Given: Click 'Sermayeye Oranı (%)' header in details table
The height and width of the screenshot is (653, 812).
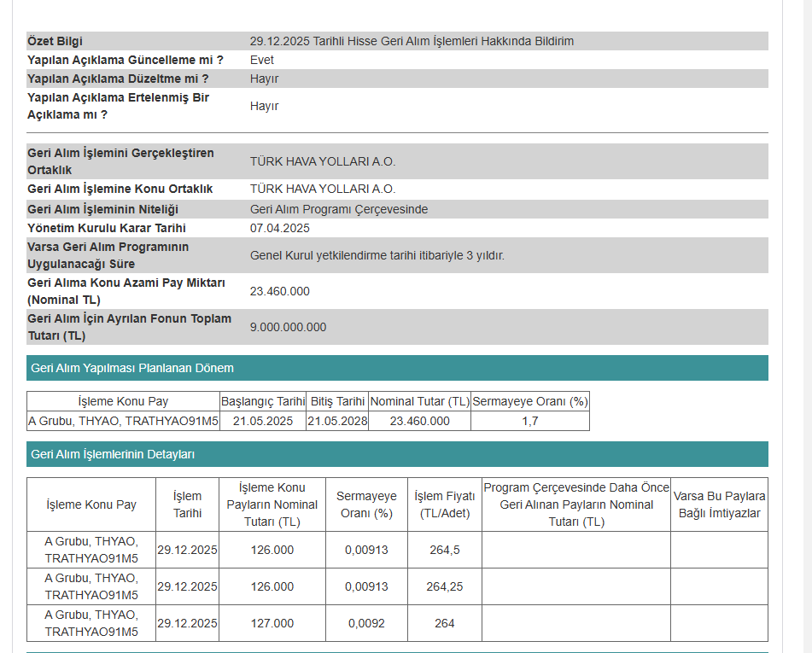Looking at the screenshot, I should click(x=366, y=504).
